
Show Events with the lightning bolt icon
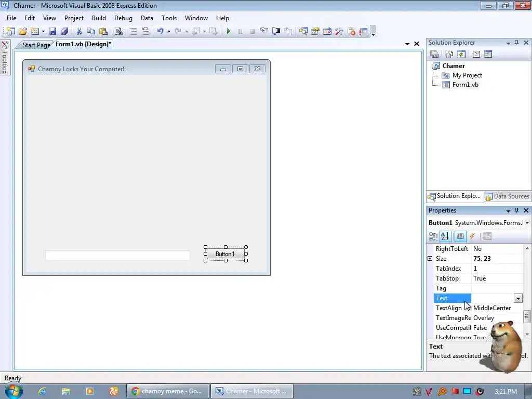click(x=472, y=236)
